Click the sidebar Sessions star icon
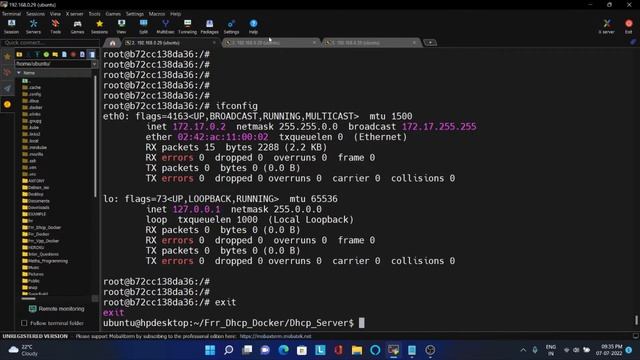This screenshot has height=360, width=640. coord(7,57)
